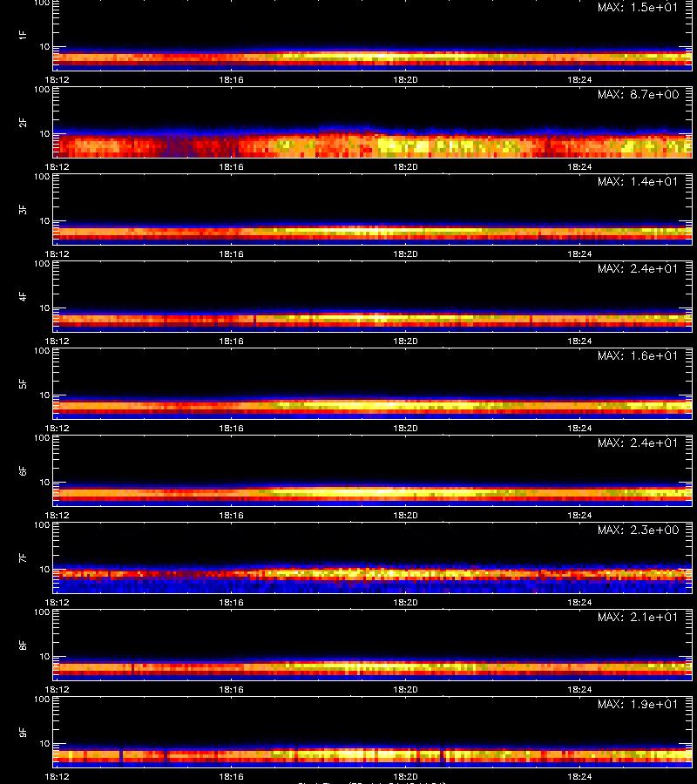This screenshot has height=784, width=697.
Task: Click the 7F spectrogram plot area
Action: pyautogui.click(x=373, y=558)
